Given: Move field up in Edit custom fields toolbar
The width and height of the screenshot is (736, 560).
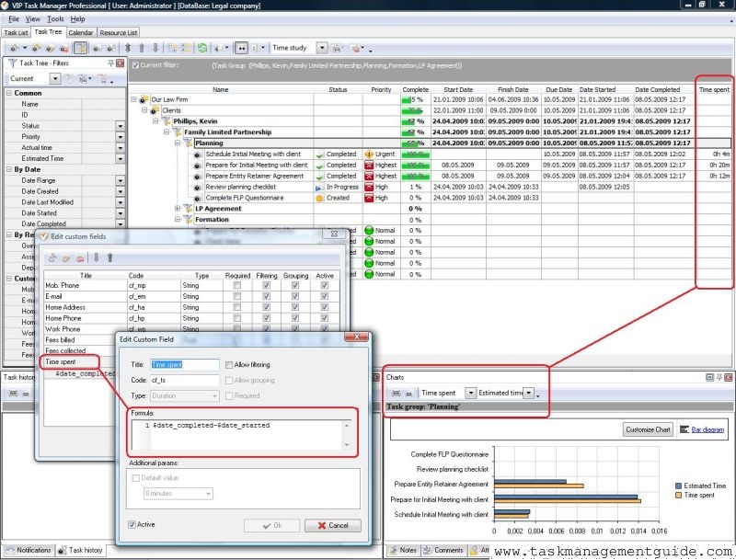Looking at the screenshot, I should [109, 257].
